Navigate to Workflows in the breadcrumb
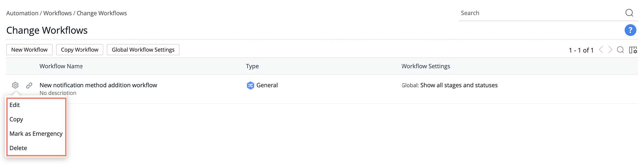The width and height of the screenshot is (644, 164). (57, 13)
